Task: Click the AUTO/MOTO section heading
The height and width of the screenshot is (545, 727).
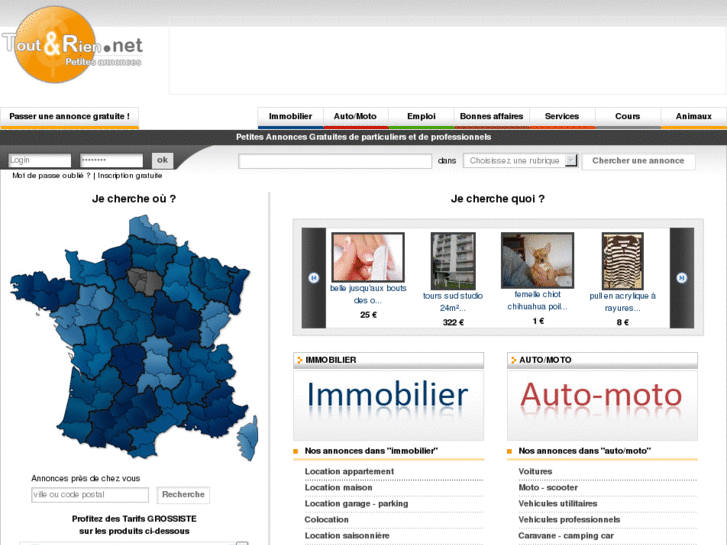Action: [x=545, y=360]
